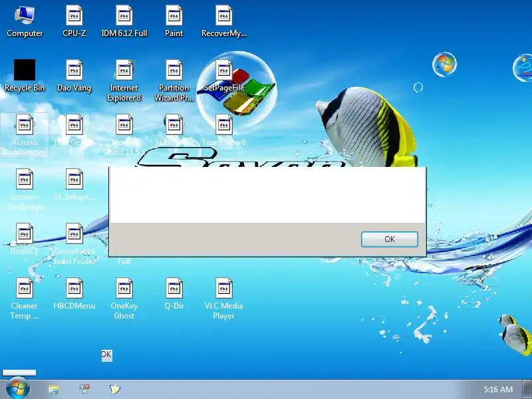Viewport: 532px width, 399px height.
Task: Open the Computer desktop icon
Action: coord(25,22)
